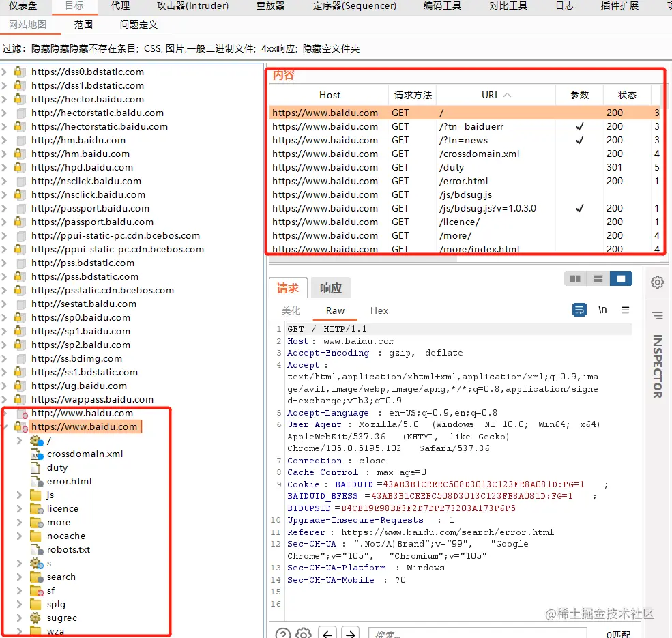Click the sugrec gear icon
The image size is (672, 638).
pos(35,618)
